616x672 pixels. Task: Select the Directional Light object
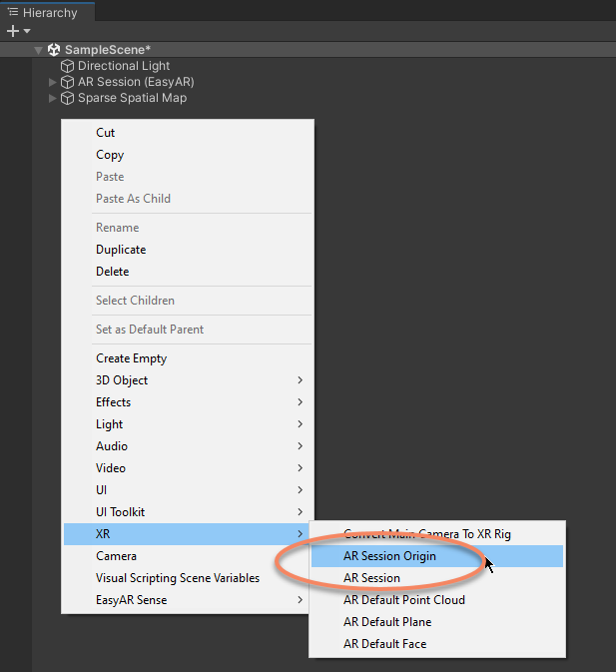[124, 66]
